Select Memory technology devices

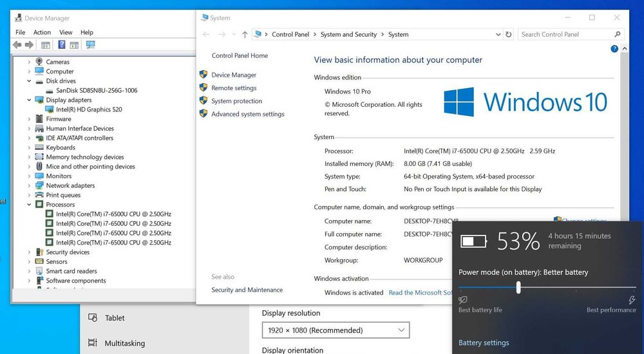click(84, 157)
